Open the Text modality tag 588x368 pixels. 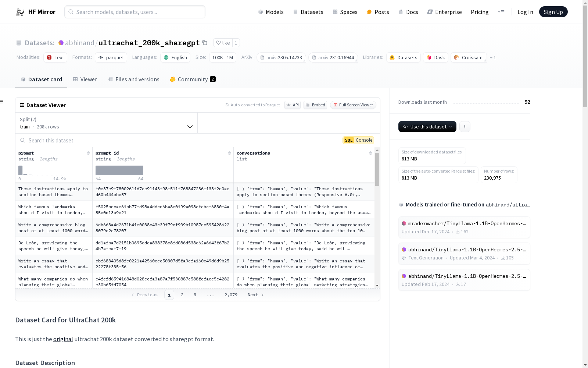pyautogui.click(x=55, y=57)
